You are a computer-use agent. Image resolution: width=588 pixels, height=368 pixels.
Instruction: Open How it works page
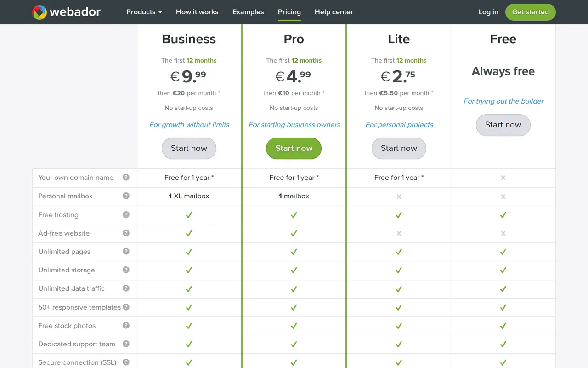[197, 12]
